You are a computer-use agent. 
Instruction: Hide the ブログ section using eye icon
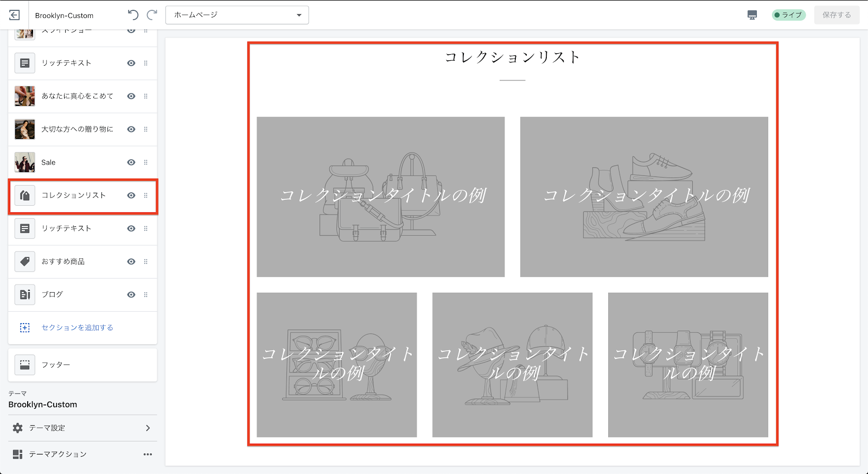point(131,295)
